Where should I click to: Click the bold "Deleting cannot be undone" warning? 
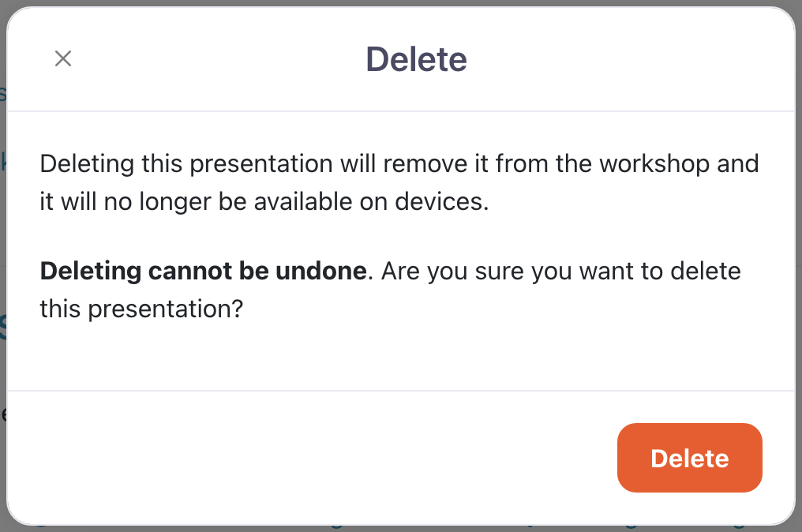pyautogui.click(x=203, y=272)
